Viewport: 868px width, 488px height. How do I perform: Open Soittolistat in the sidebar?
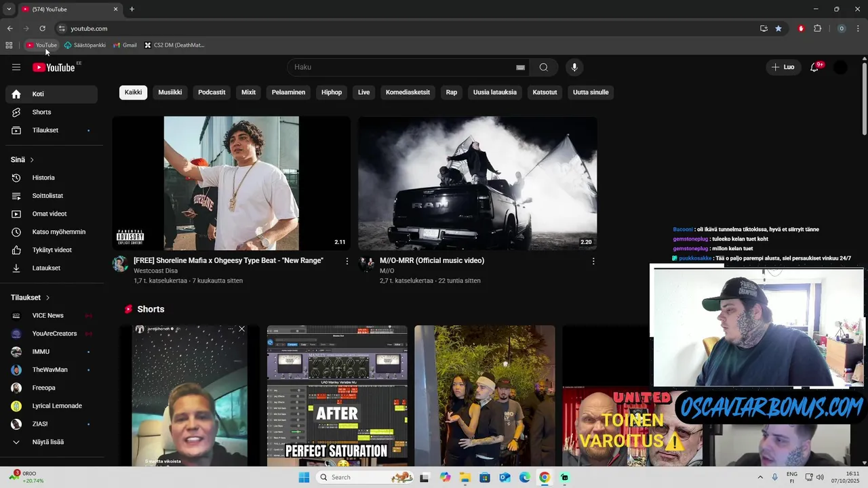coord(52,196)
